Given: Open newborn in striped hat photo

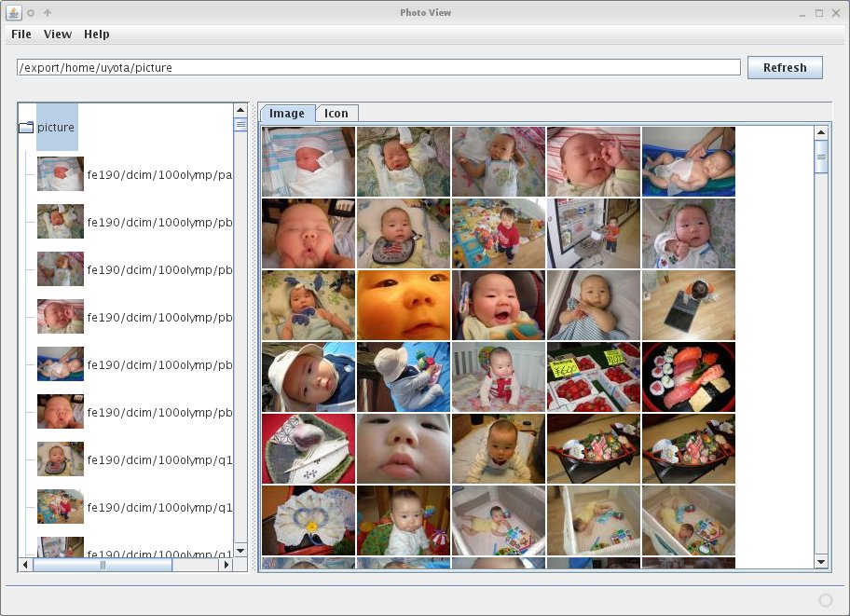Looking at the screenshot, I should pyautogui.click(x=308, y=161).
